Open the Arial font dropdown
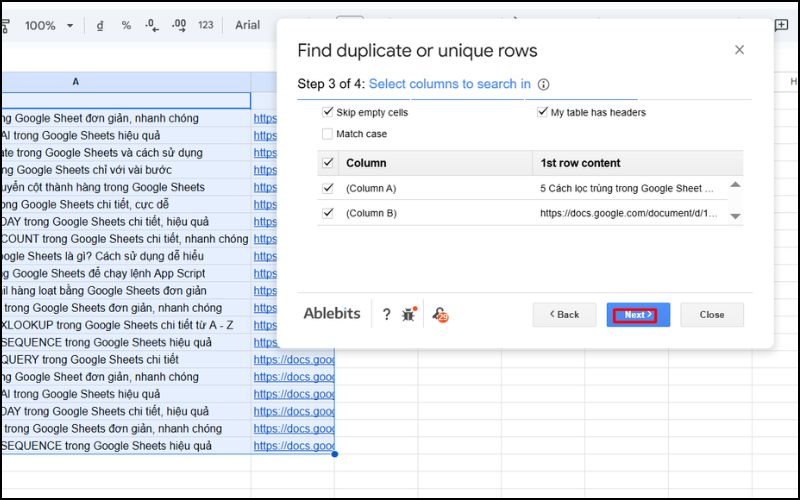The width and height of the screenshot is (800, 500). point(248,26)
